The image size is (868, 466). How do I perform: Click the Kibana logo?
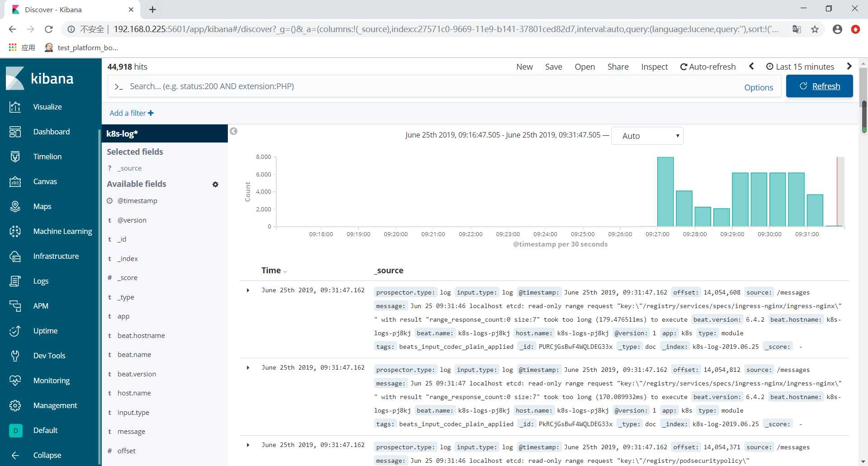click(x=40, y=78)
